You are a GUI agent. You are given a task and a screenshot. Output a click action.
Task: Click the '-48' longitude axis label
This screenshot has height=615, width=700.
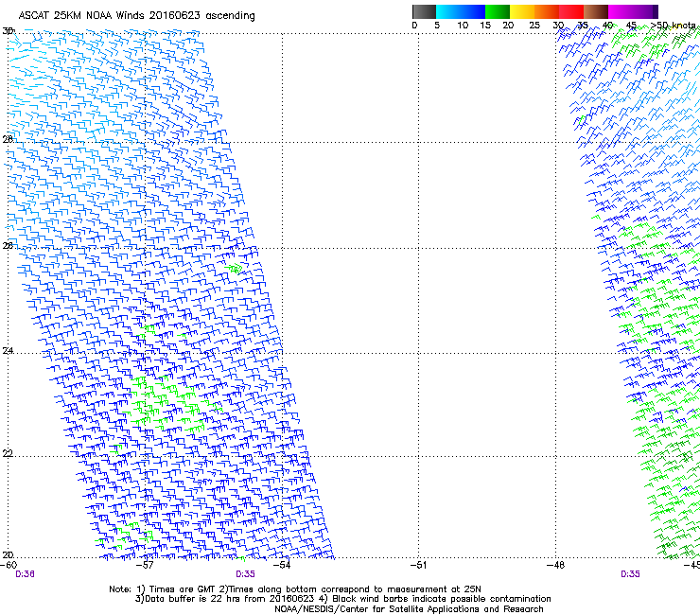[x=555, y=565]
